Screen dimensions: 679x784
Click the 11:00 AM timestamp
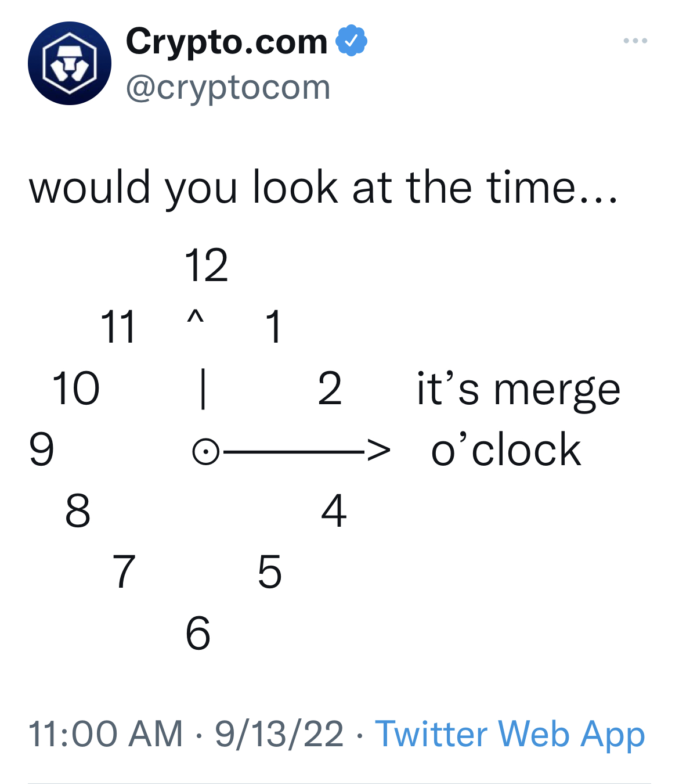(x=105, y=733)
